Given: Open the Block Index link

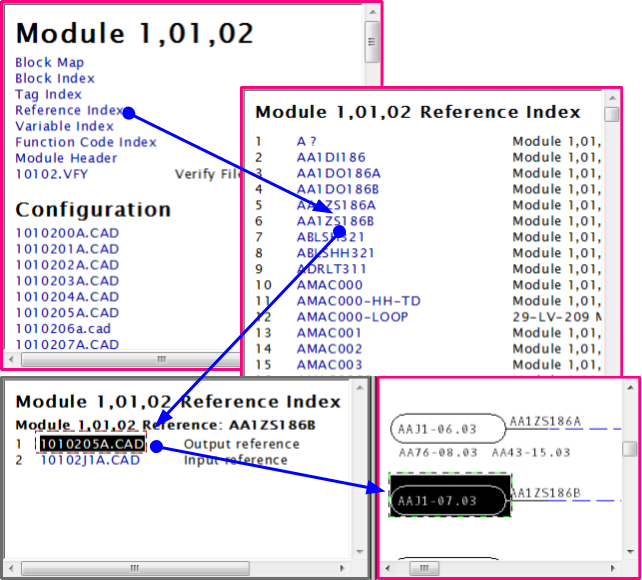Looking at the screenshot, I should 55,78.
